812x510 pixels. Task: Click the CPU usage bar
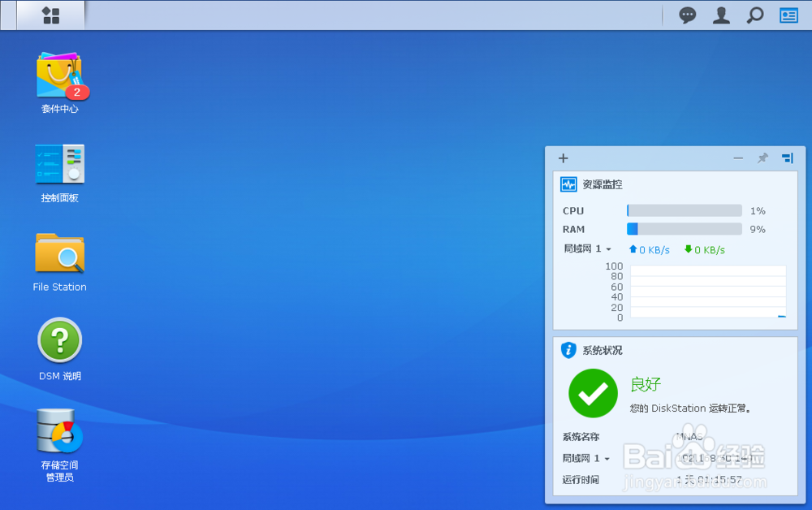[x=684, y=210]
